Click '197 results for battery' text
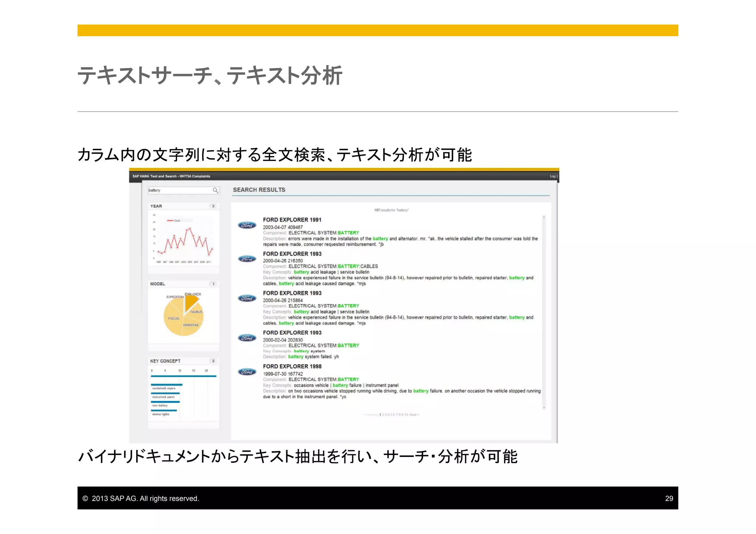The width and height of the screenshot is (756, 534). (x=391, y=210)
